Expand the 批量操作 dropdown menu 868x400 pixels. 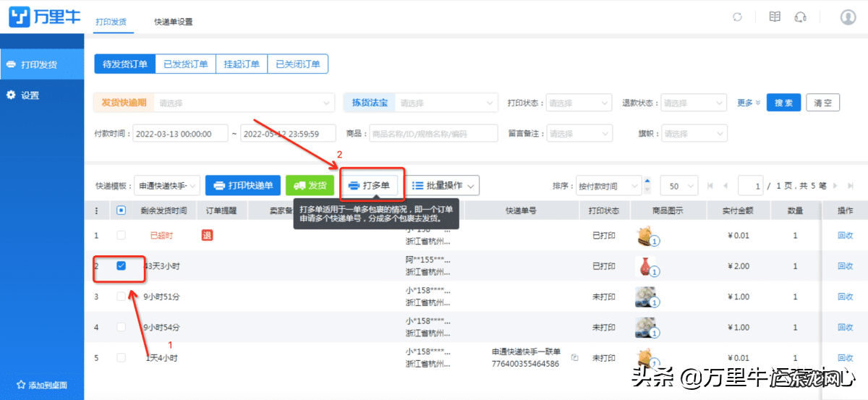[441, 186]
